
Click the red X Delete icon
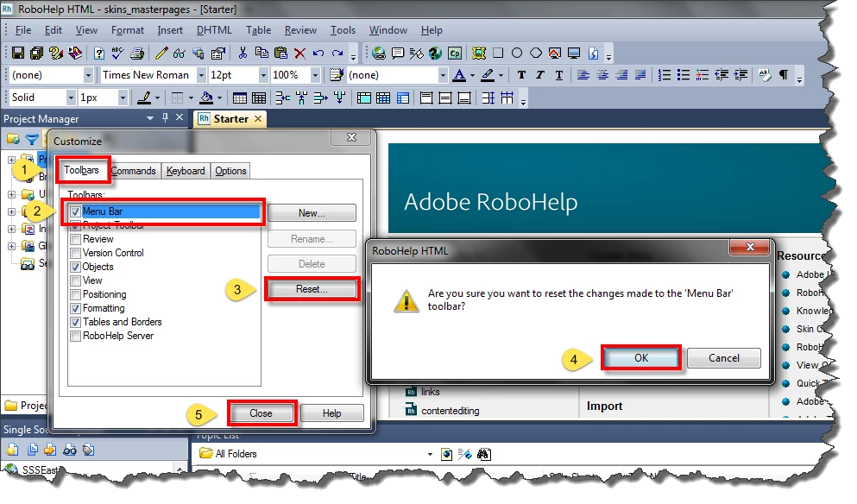tap(300, 53)
